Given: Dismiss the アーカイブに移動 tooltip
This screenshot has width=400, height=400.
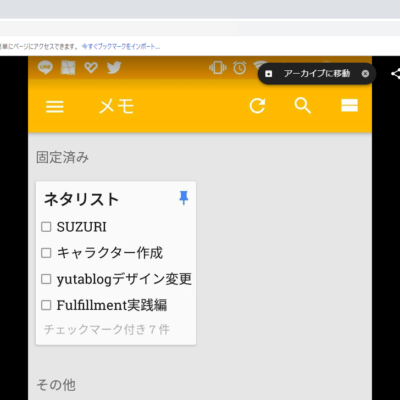Looking at the screenshot, I should (x=365, y=74).
